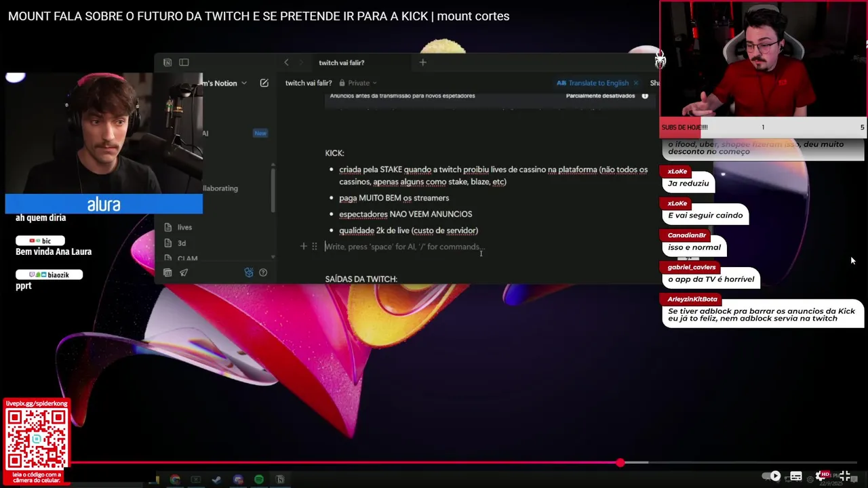Click 'espectadores NAO VEEM ANUNCIOS' bullet
868x488 pixels.
coord(406,214)
